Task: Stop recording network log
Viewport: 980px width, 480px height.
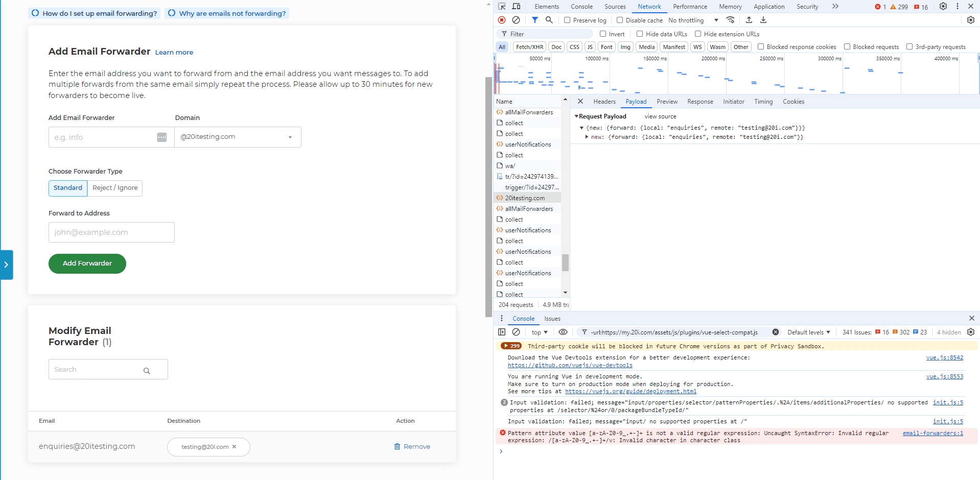Action: click(x=502, y=20)
